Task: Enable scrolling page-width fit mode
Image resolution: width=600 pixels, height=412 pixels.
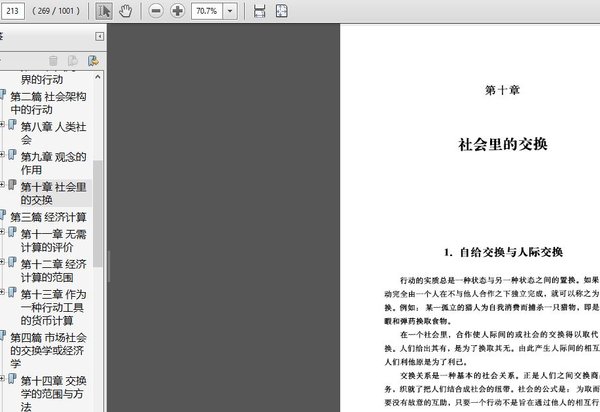Action: (x=260, y=11)
